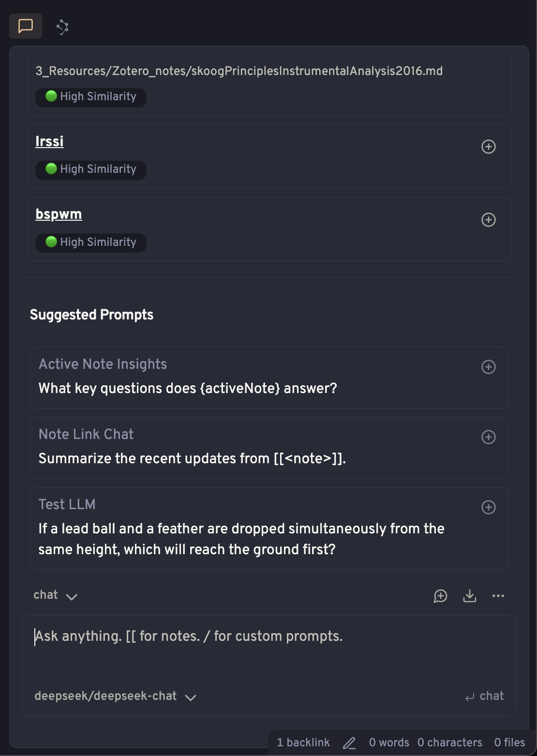Open the bspwm note link
The image size is (537, 756).
59,214
